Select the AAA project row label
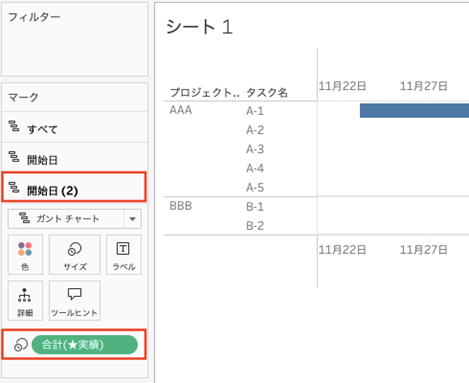 click(x=181, y=110)
